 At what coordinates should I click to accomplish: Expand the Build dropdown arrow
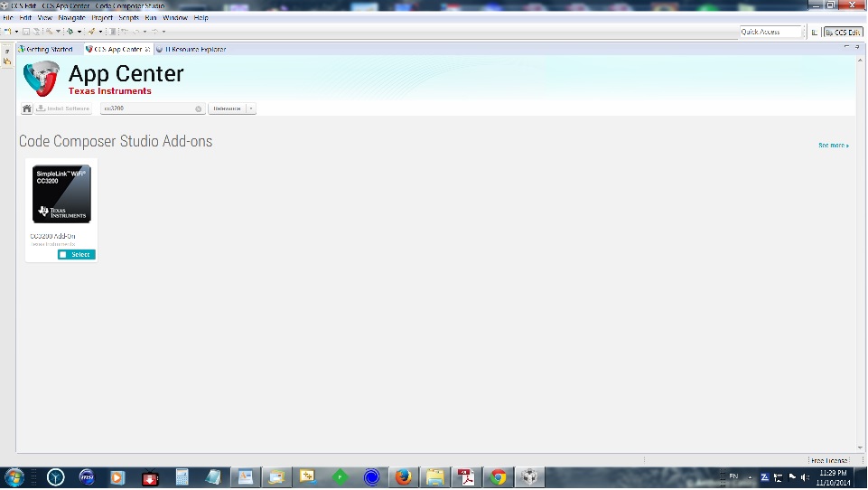[x=58, y=32]
